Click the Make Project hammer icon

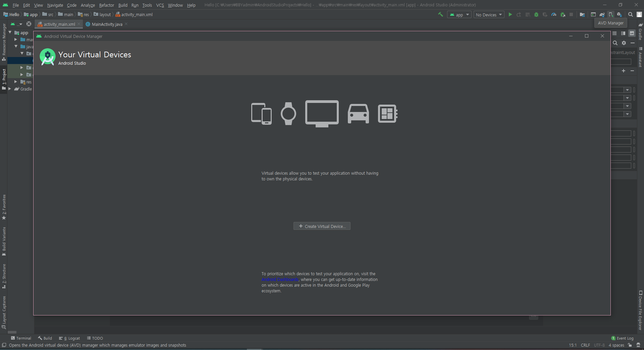tap(440, 14)
